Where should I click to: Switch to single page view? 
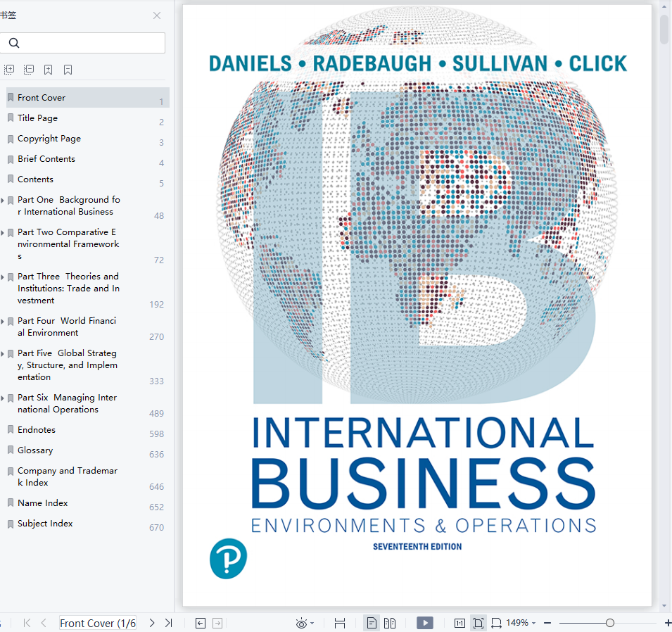372,623
